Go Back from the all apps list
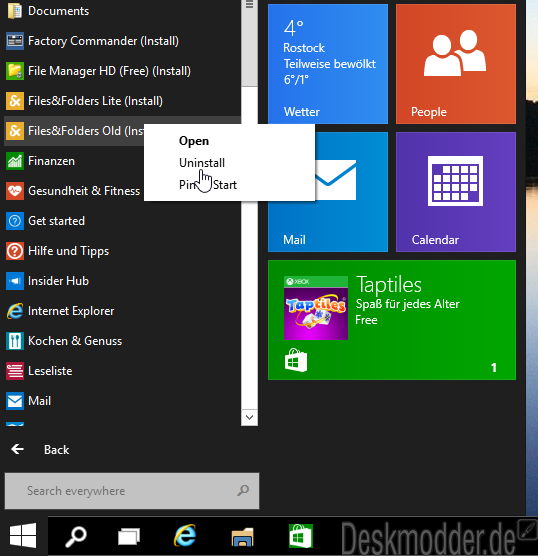 (40, 450)
